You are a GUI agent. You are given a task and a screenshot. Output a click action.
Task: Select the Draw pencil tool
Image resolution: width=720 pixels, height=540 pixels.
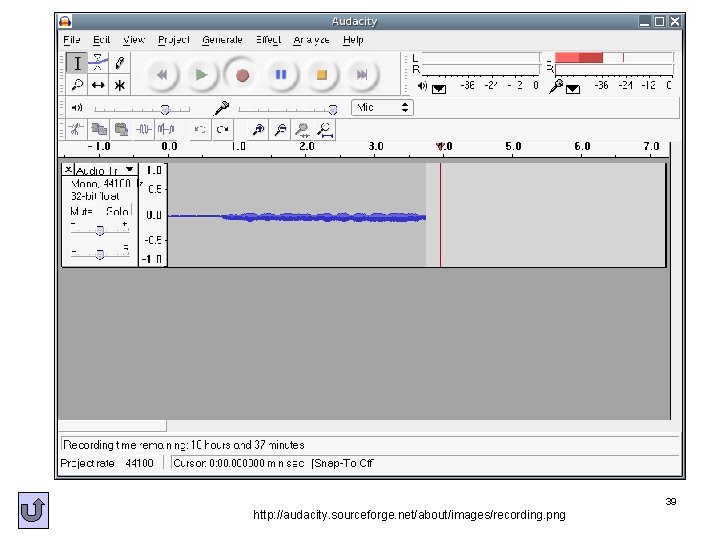tap(119, 63)
